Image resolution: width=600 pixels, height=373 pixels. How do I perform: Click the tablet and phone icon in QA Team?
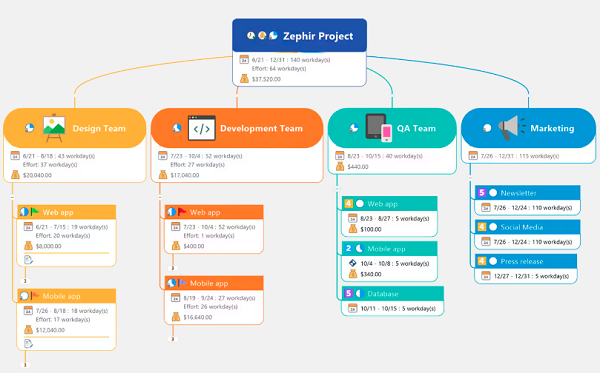(378, 127)
